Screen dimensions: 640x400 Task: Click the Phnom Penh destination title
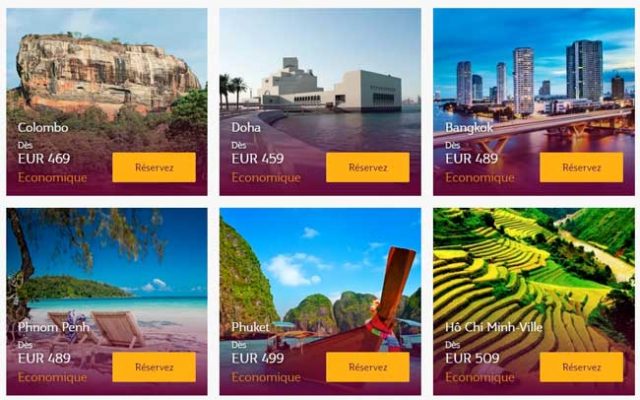coord(53,327)
